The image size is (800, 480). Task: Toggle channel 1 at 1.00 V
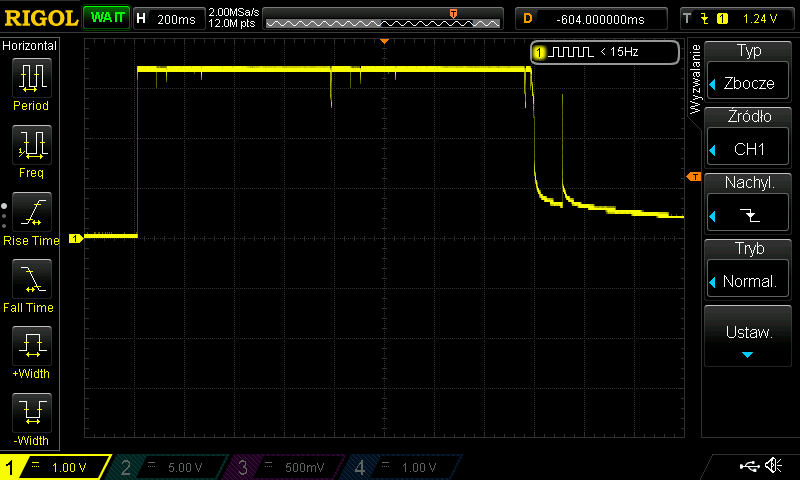(55, 467)
